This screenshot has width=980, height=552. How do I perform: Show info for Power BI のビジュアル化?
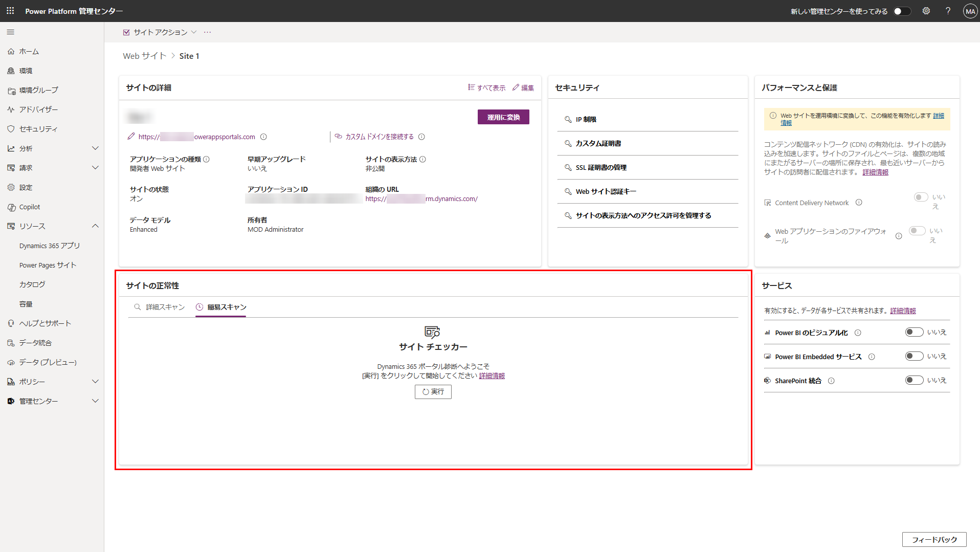(858, 333)
